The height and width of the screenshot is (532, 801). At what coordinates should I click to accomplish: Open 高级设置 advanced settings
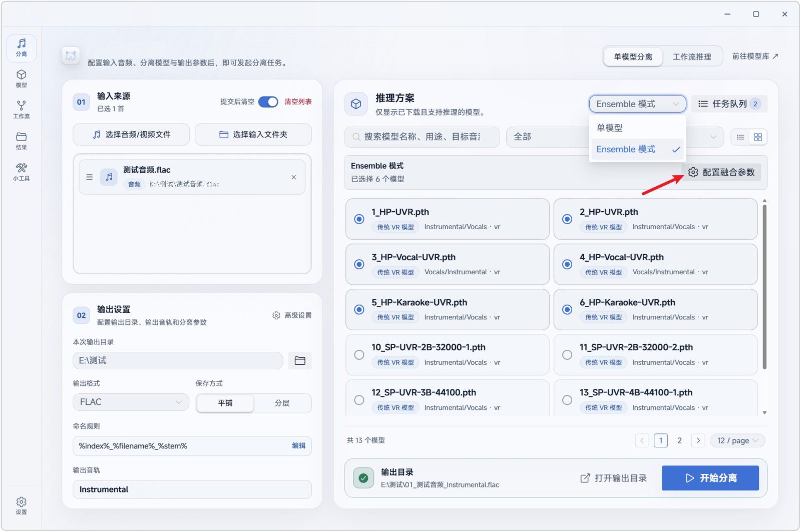pos(292,315)
